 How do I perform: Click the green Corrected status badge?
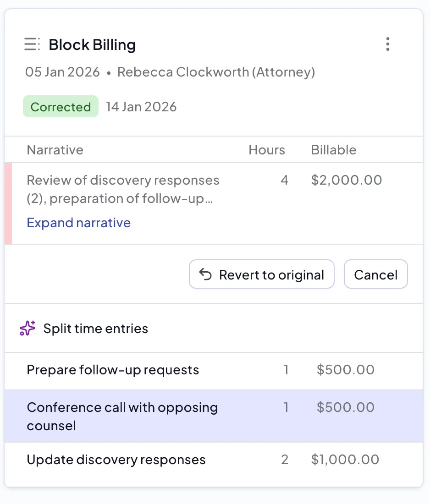(x=61, y=107)
